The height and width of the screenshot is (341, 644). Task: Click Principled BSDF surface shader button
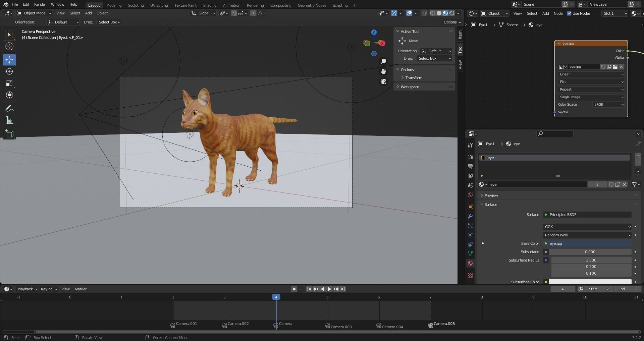(587, 215)
